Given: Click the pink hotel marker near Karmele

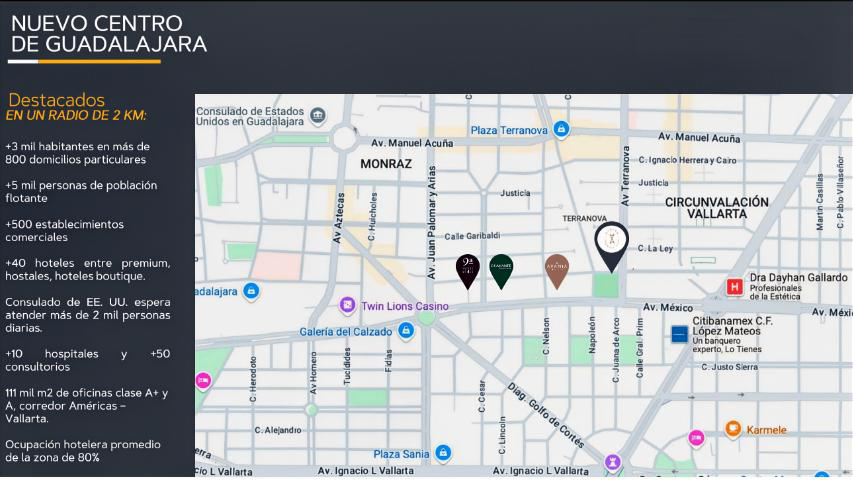Looking at the screenshot, I should click(696, 437).
